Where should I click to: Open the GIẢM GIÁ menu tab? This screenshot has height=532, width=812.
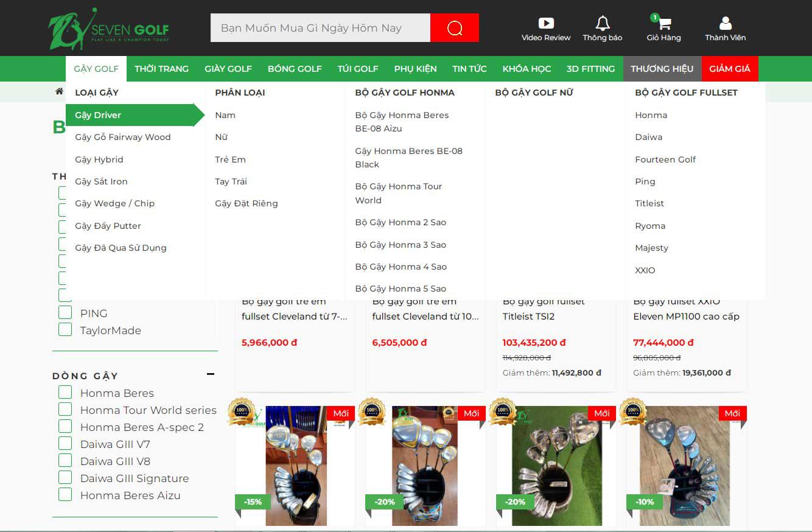pyautogui.click(x=730, y=69)
